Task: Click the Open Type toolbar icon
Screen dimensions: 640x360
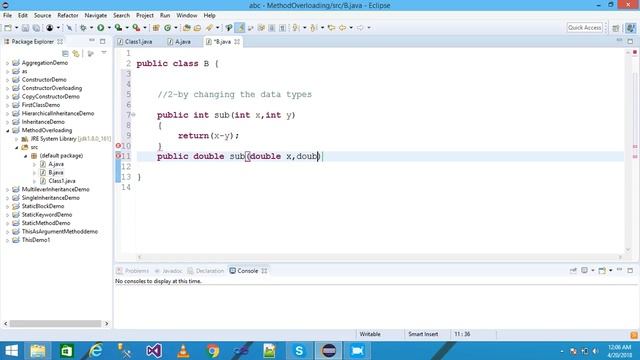Action: click(x=187, y=28)
